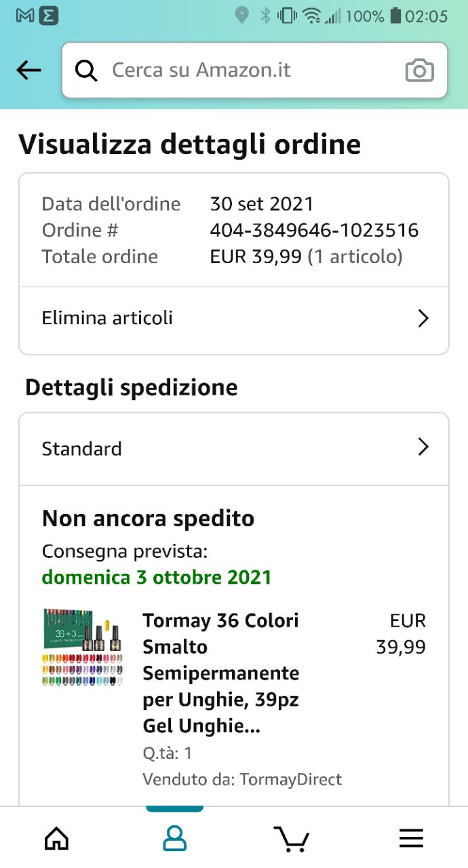
Task: Tap order number 404-3849646-1023516
Action: click(314, 231)
